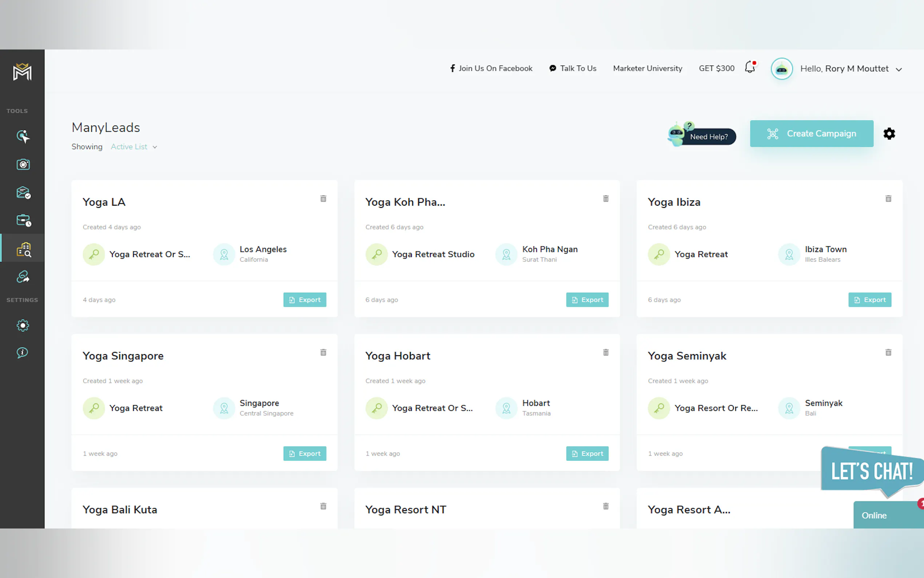
Task: Click the location pin icon in Yoga Singapore
Action: click(x=224, y=408)
